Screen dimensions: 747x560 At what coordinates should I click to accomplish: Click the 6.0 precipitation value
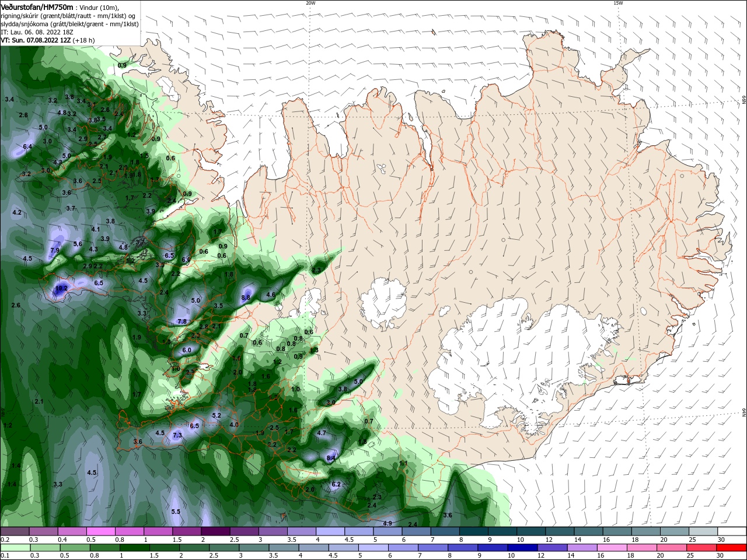(x=187, y=350)
